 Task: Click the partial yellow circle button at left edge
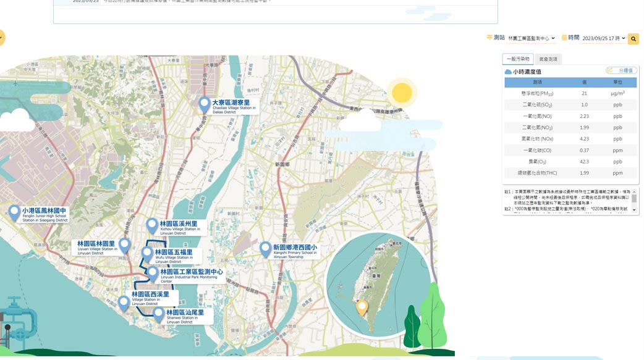coord(2,38)
